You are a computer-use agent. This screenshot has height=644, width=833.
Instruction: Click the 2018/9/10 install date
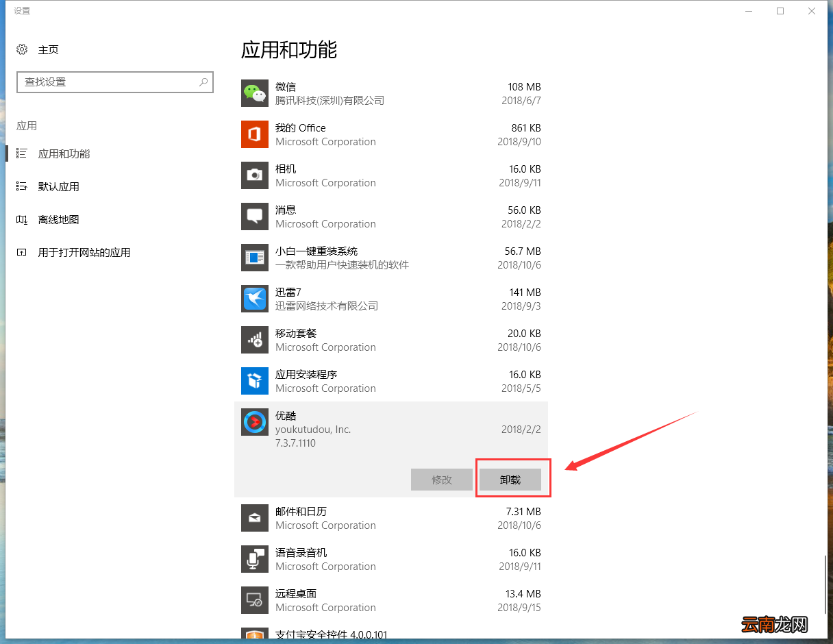pyautogui.click(x=519, y=142)
